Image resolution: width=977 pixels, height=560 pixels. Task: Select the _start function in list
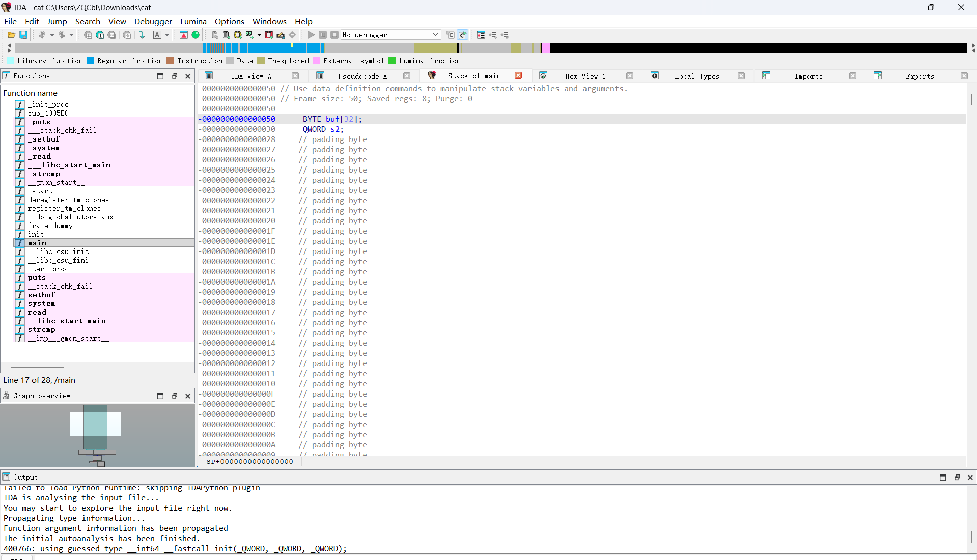point(104,191)
